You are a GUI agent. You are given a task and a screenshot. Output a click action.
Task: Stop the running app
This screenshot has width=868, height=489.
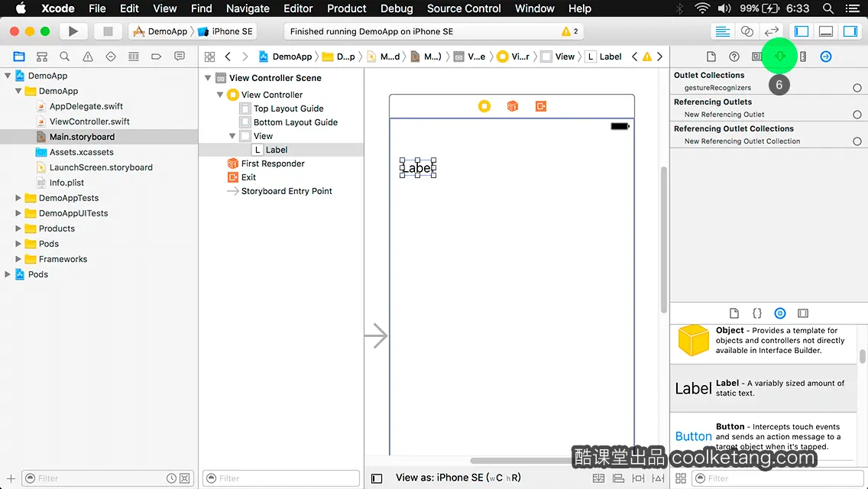click(108, 31)
